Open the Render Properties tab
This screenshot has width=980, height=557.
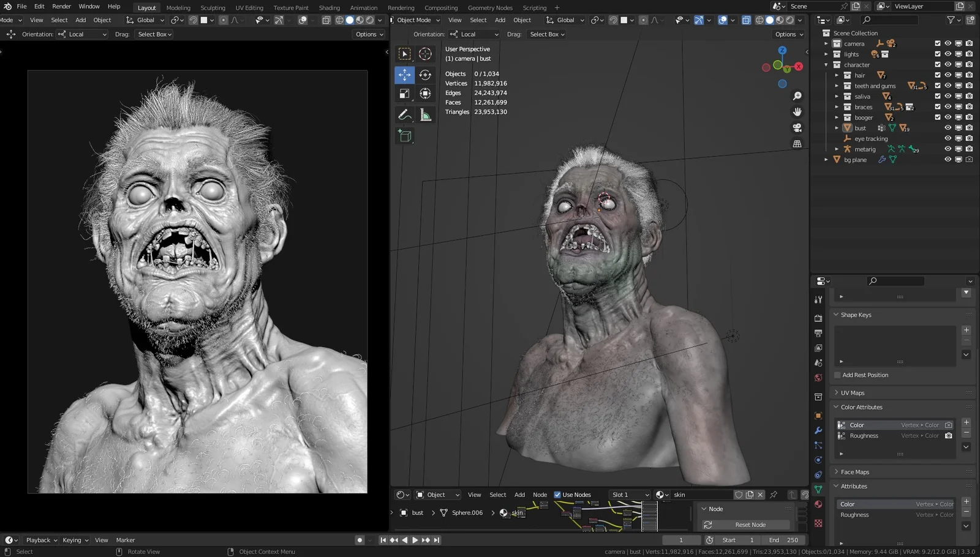point(818,318)
